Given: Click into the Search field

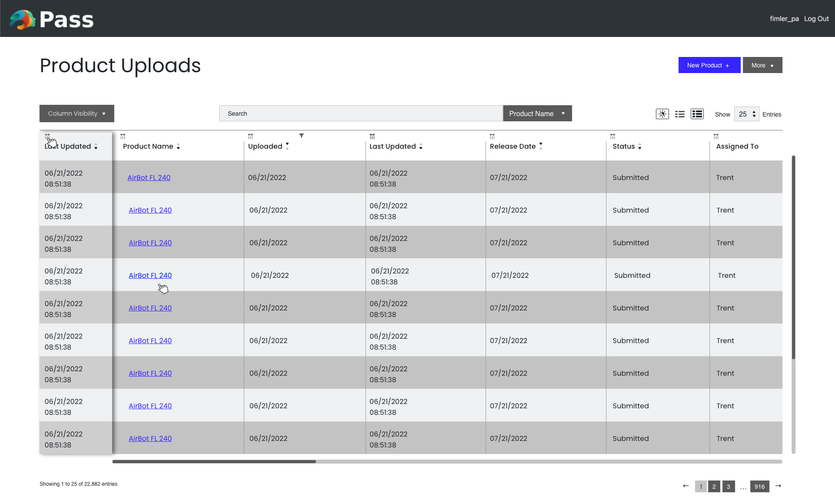Looking at the screenshot, I should (x=361, y=113).
